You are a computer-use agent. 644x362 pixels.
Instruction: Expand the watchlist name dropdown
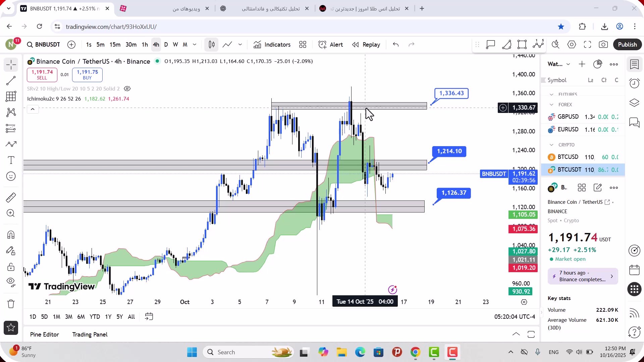[568, 64]
